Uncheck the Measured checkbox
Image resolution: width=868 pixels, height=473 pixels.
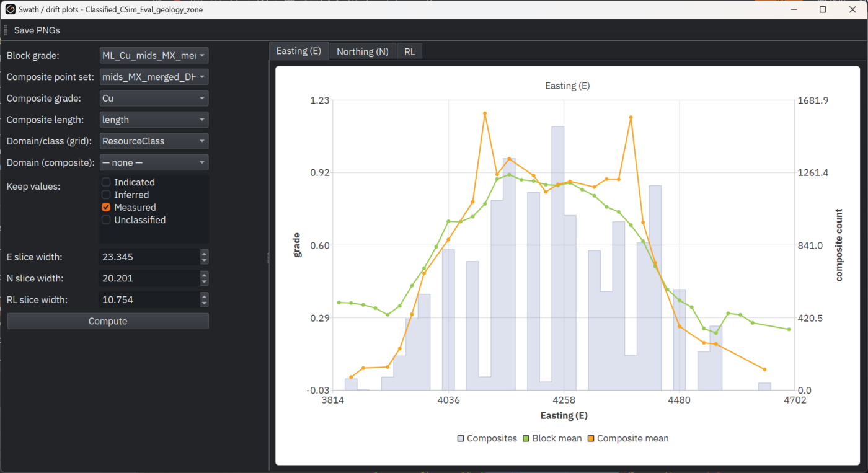106,207
